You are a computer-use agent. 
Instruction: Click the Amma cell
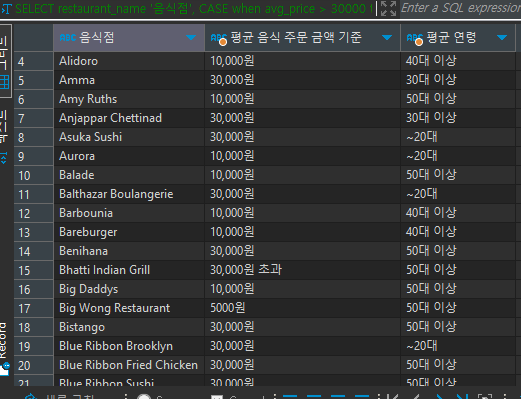click(x=129, y=80)
